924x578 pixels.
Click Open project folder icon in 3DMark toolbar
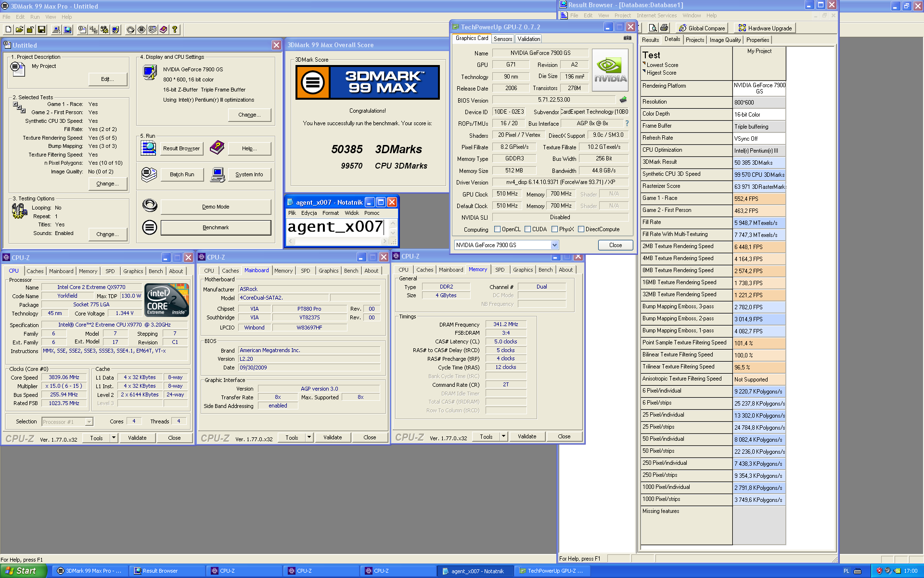point(19,30)
